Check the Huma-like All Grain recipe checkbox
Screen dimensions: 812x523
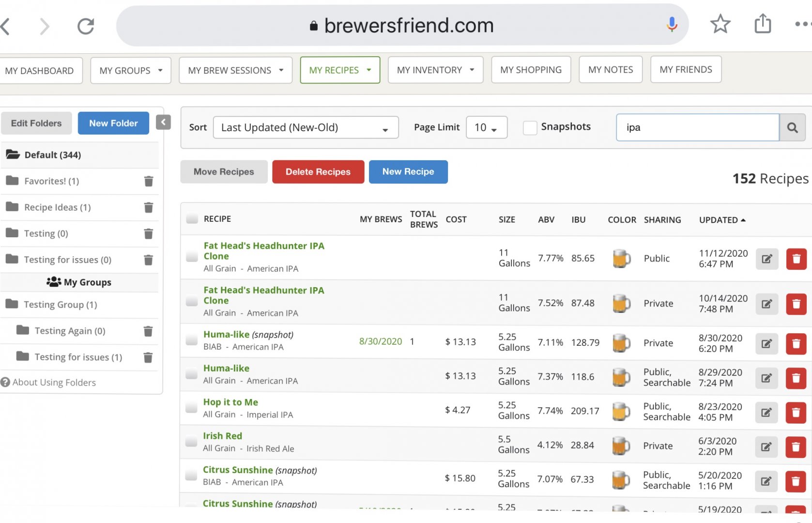coord(192,374)
